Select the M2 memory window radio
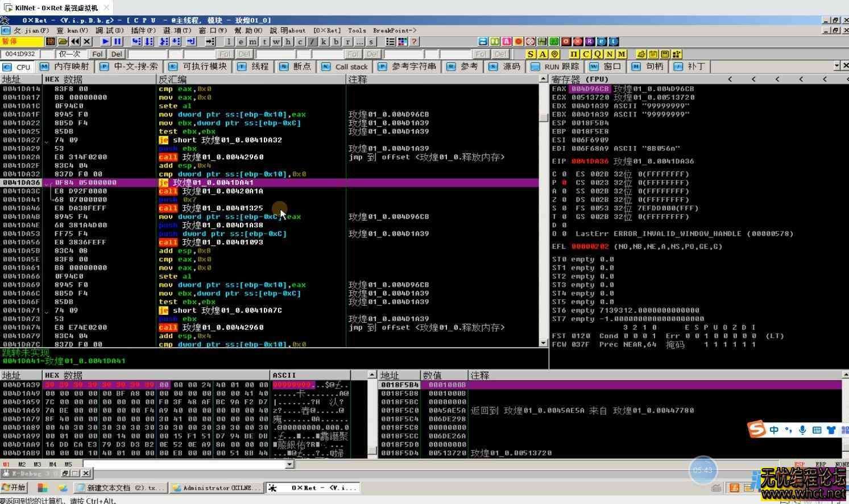The image size is (849, 504). 22,464
